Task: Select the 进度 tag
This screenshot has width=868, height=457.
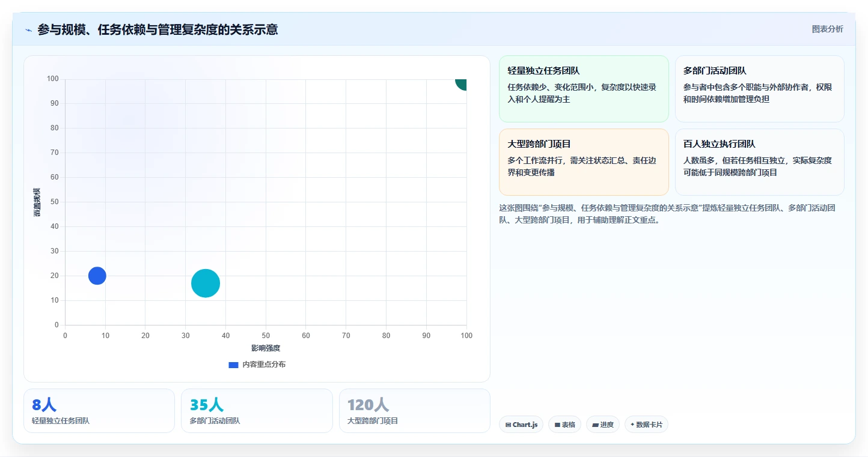Action: click(603, 425)
